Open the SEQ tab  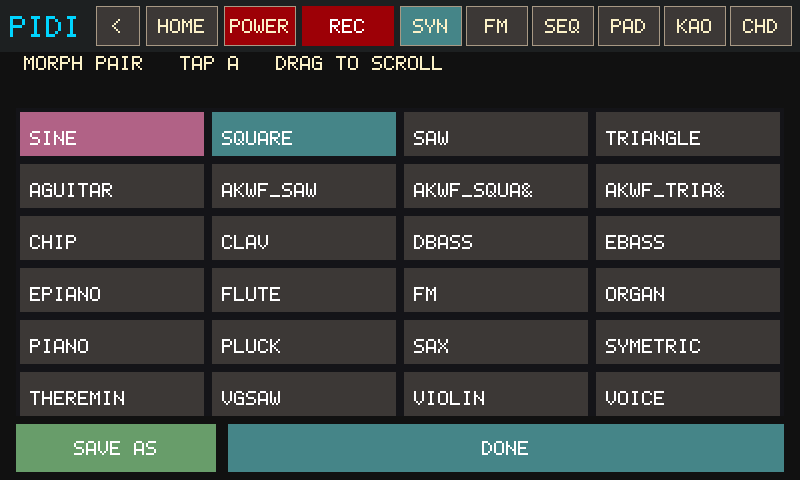(562, 26)
